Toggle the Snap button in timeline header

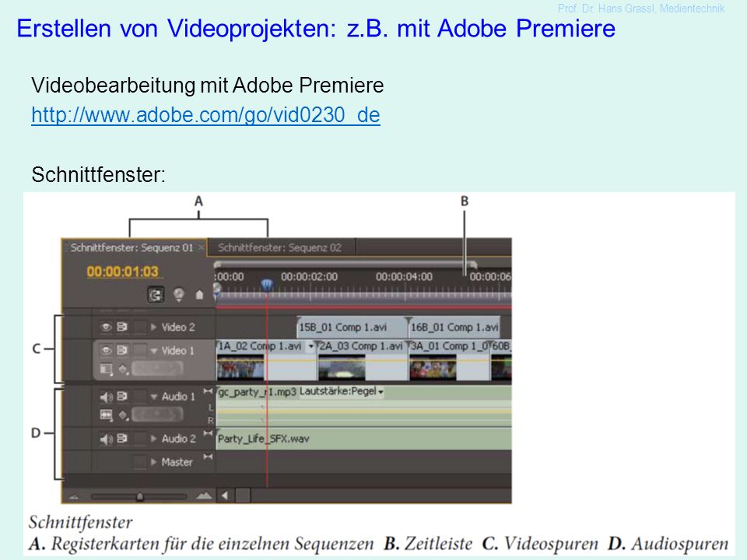click(156, 295)
